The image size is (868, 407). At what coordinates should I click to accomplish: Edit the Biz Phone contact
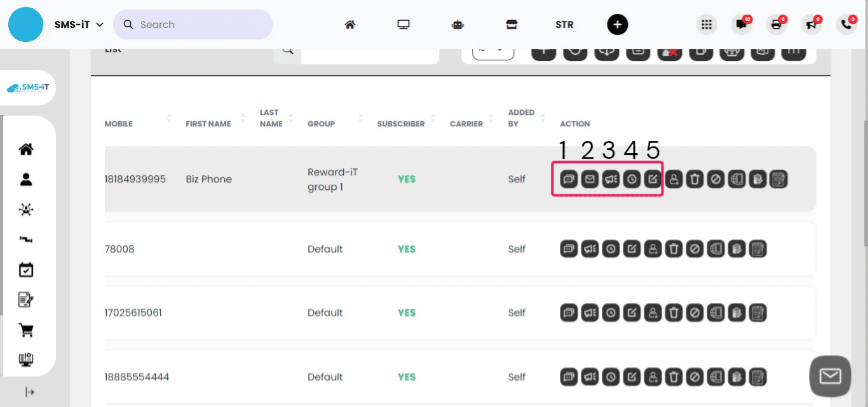[653, 180]
